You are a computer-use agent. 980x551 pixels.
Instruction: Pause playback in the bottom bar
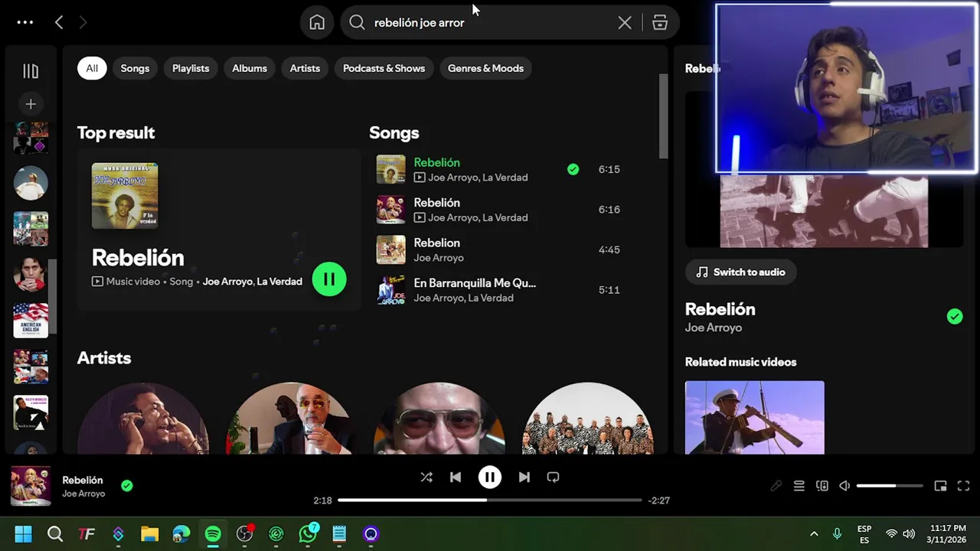coord(490,477)
